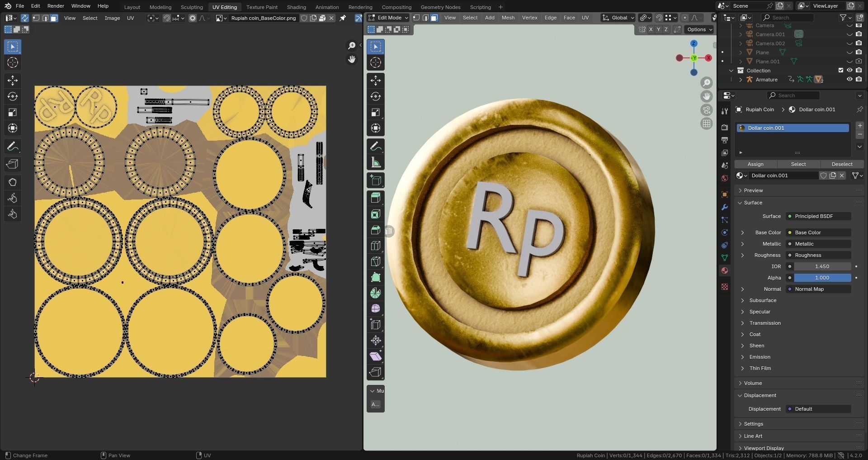Click the camera view icon in viewport

707,110
